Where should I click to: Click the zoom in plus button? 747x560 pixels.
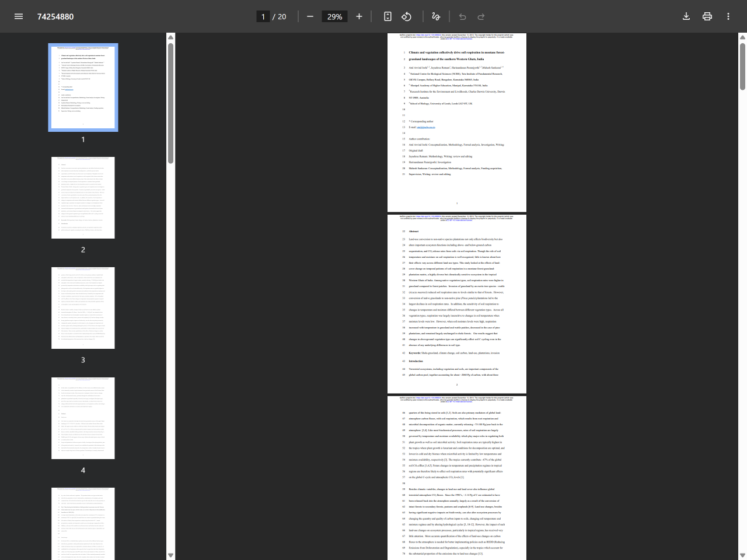359,16
